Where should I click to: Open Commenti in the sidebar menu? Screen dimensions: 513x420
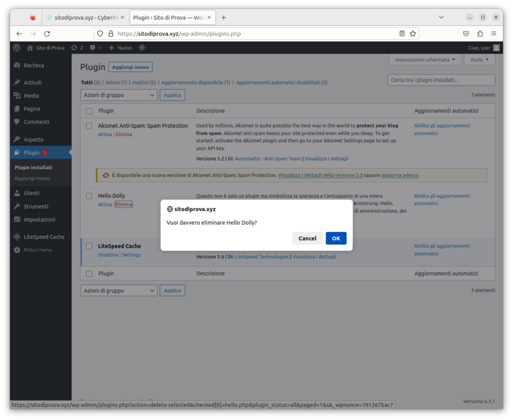tap(36, 122)
